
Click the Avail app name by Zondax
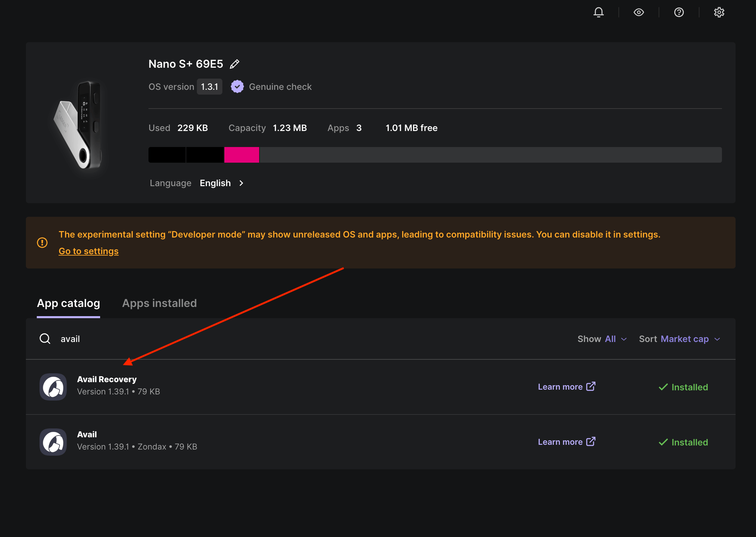(x=87, y=434)
